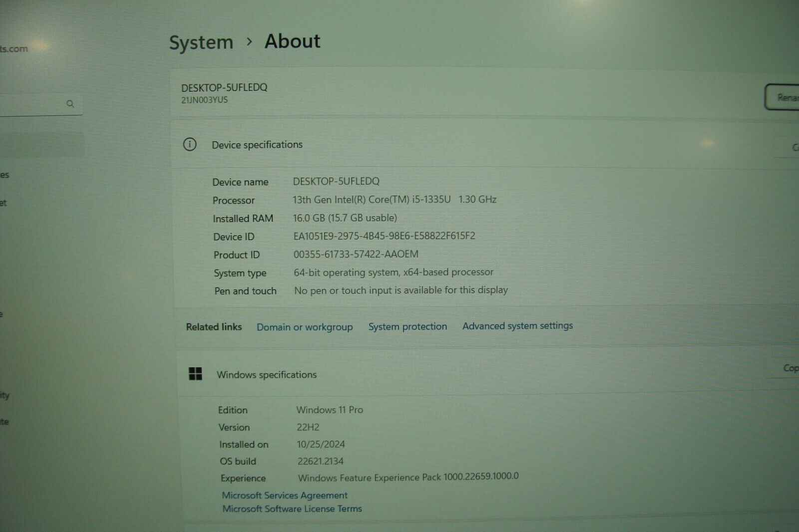Select the model text 21JN003YUS
The height and width of the screenshot is (532, 799).
[x=204, y=100]
